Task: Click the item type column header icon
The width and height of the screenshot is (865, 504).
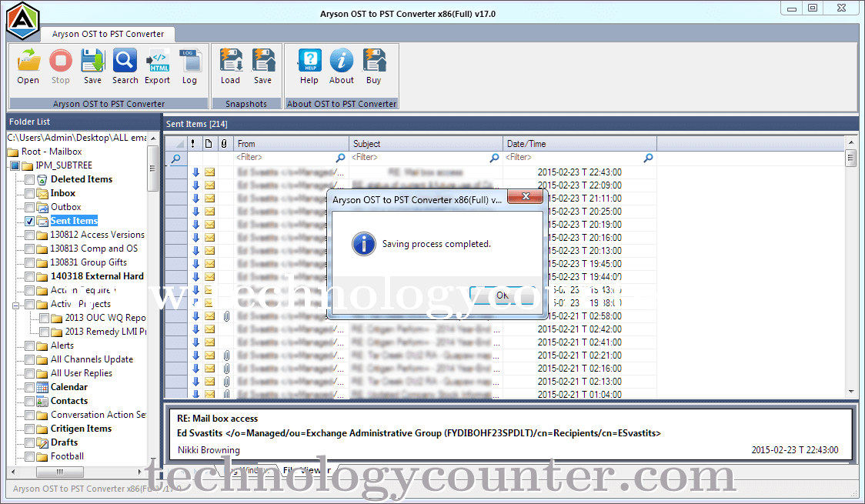Action: pos(209,144)
